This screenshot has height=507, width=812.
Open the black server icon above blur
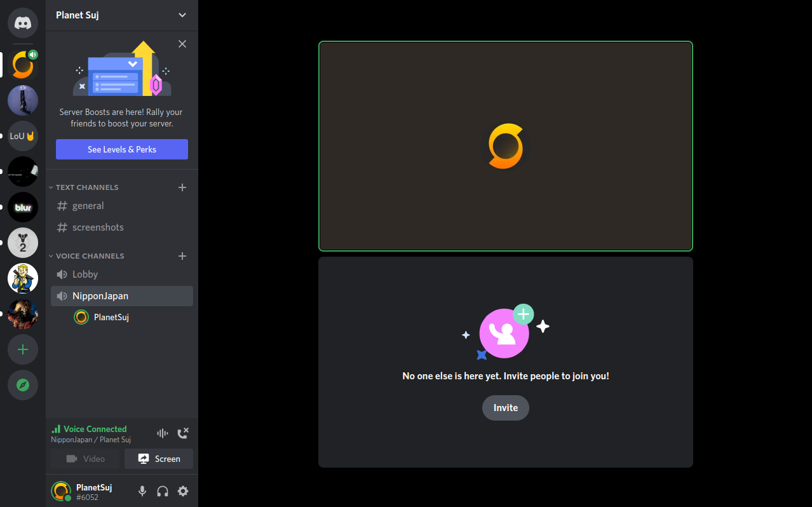tap(23, 172)
